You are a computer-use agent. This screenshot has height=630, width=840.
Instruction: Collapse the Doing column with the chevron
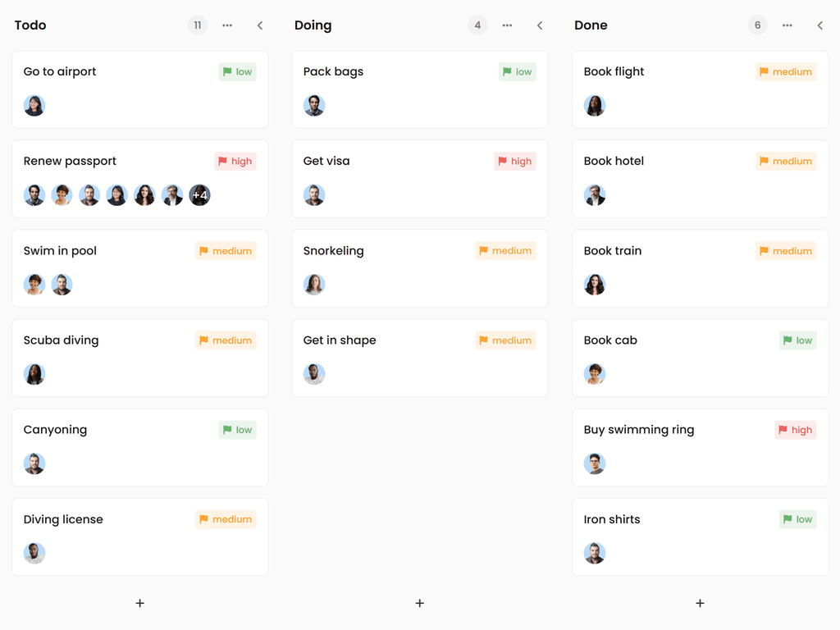click(x=540, y=25)
